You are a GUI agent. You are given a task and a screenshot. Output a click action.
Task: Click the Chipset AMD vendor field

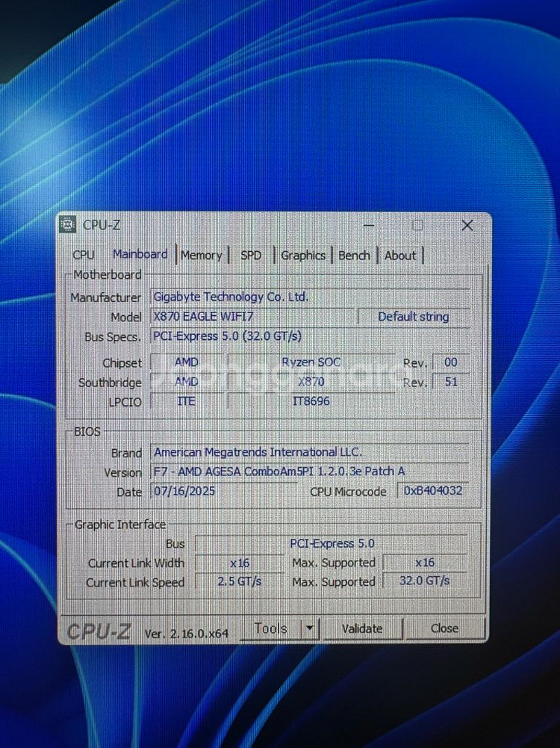[x=187, y=362]
